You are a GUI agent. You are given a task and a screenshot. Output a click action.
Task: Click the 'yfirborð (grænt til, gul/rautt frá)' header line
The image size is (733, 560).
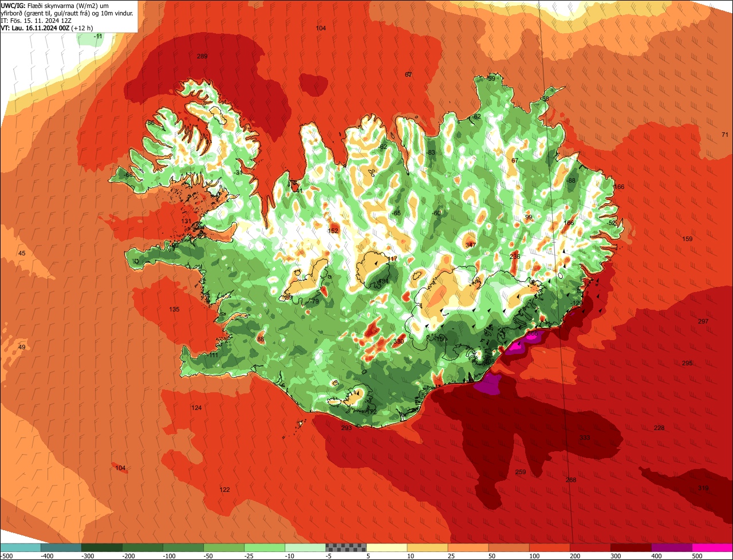[68, 13]
